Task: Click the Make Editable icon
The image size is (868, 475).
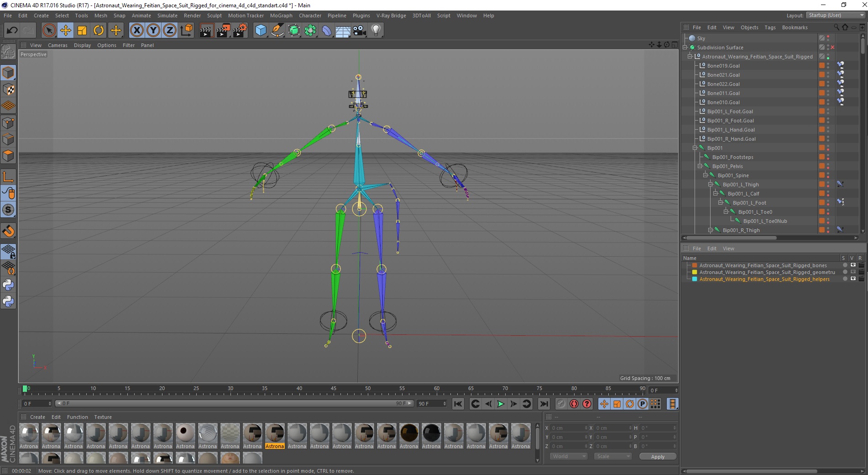Action: tap(8, 52)
